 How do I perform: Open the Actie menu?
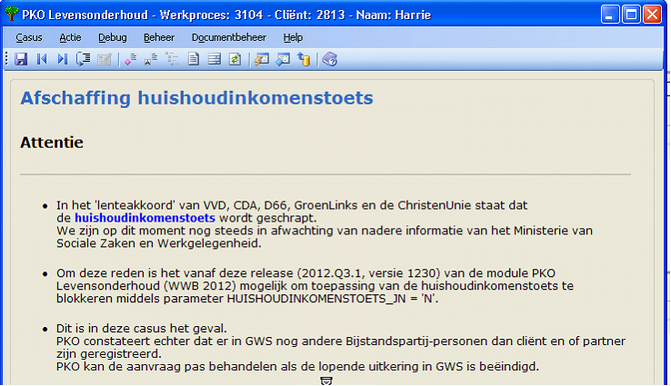70,38
